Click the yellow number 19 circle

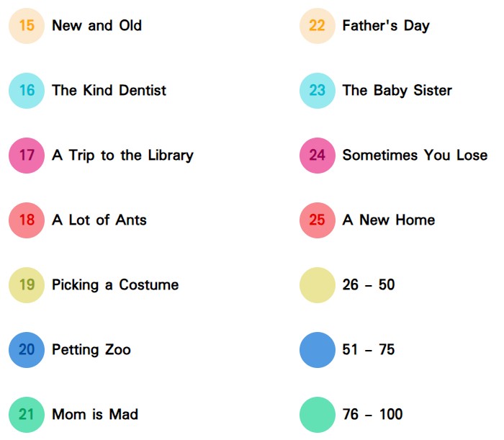pos(27,285)
